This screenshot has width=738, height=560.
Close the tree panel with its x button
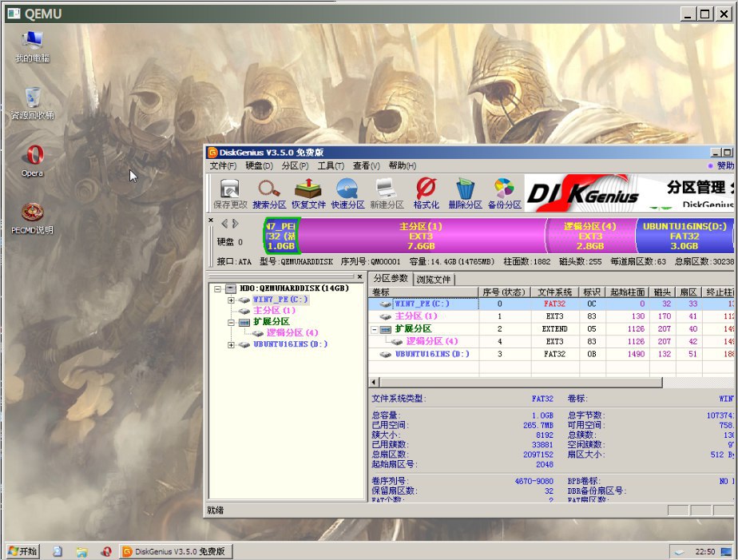click(359, 276)
